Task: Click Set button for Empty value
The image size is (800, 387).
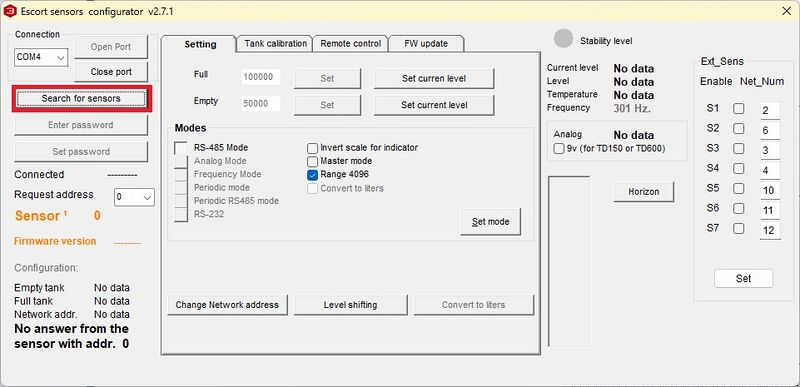Action: tap(328, 105)
